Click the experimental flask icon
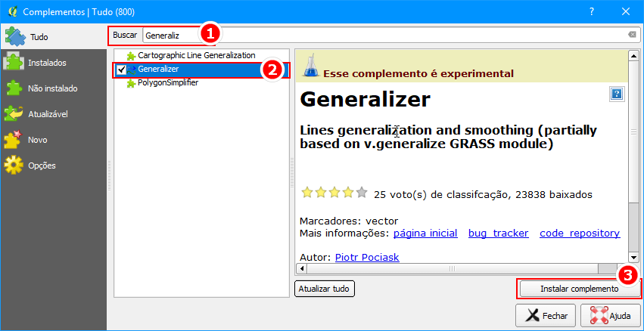Viewport: 644px width, 331px height. click(310, 67)
